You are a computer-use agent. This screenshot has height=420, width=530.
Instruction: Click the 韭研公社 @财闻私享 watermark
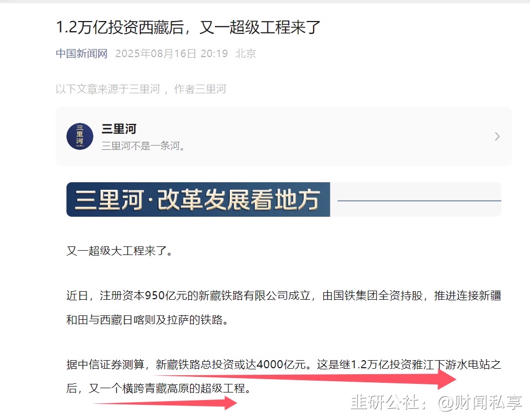(436, 402)
